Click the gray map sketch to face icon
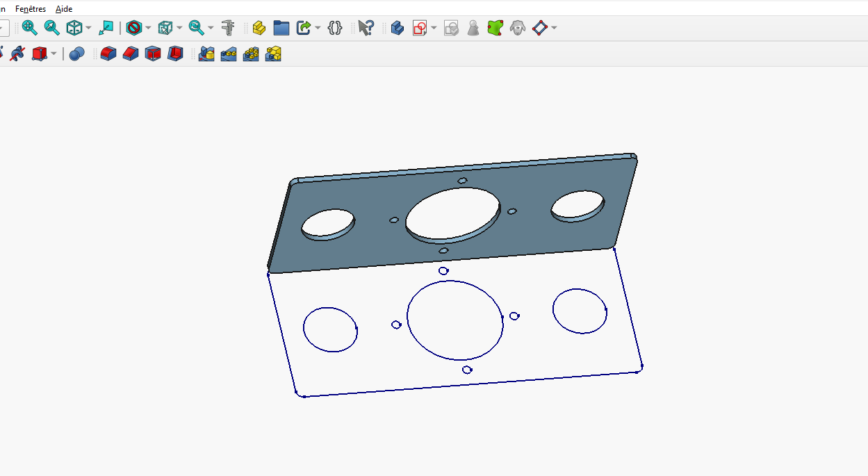This screenshot has height=476, width=868. 473,28
